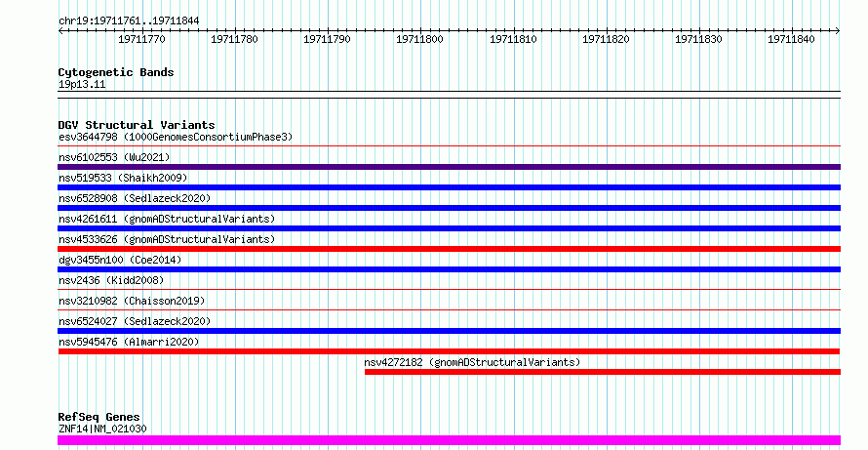Click the DGV Structural Variants track title
868x450 pixels.
(x=137, y=125)
